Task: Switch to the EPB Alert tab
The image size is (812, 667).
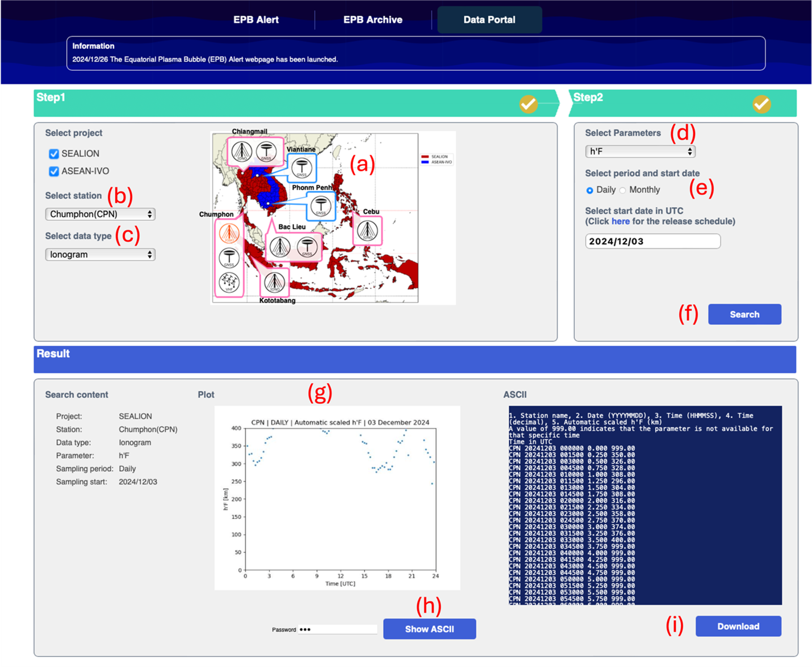Action: [x=256, y=20]
